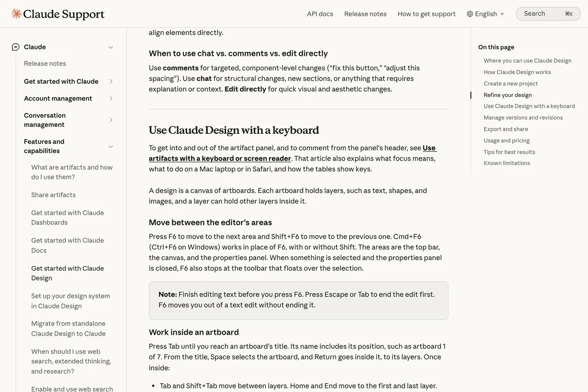Viewport: 588px width, 392px height.
Task: Click the Use Claude Design with a keyboard heading
Action: coord(234,130)
